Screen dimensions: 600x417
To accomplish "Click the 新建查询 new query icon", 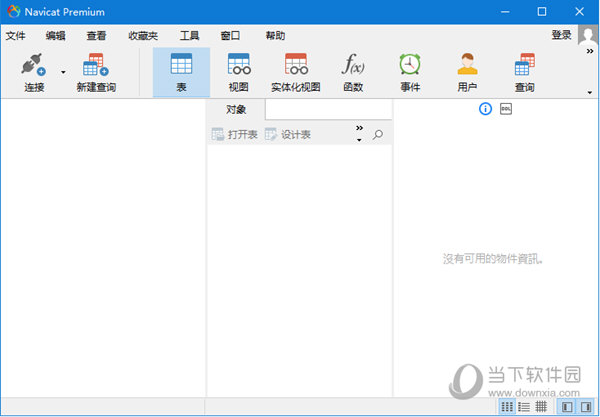I will tap(96, 64).
